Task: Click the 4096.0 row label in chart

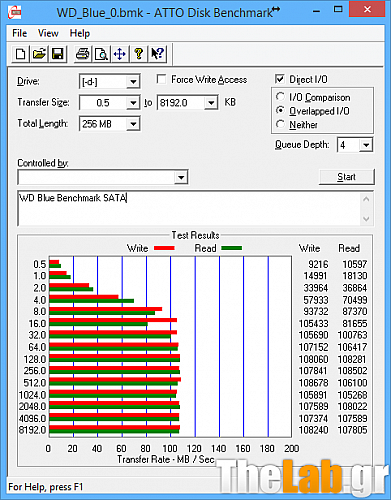Action: [x=32, y=418]
